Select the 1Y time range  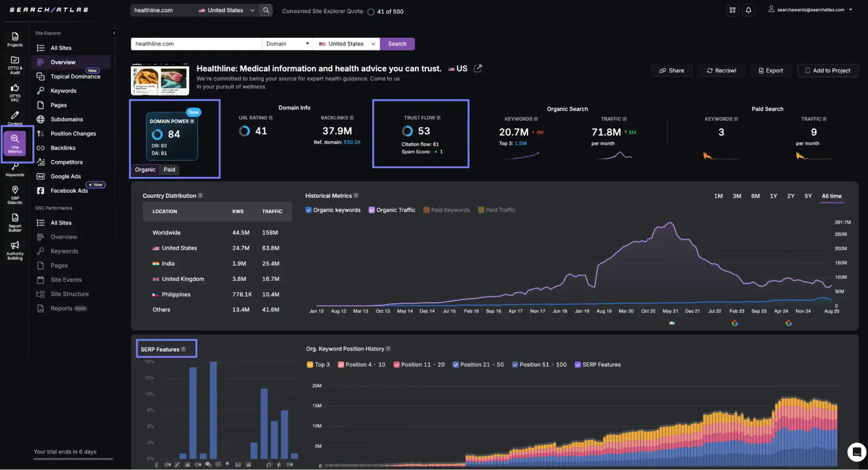[773, 196]
